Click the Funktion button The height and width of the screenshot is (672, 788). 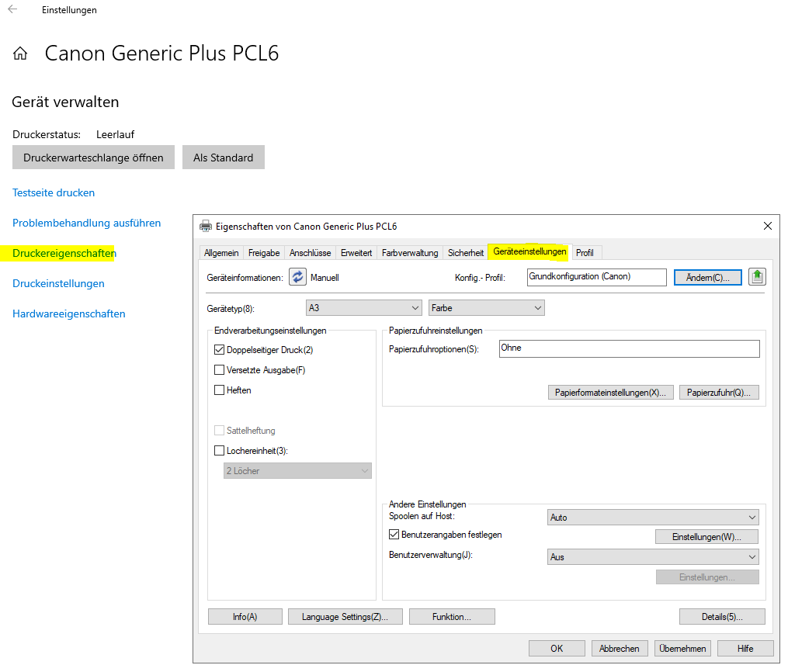452,617
